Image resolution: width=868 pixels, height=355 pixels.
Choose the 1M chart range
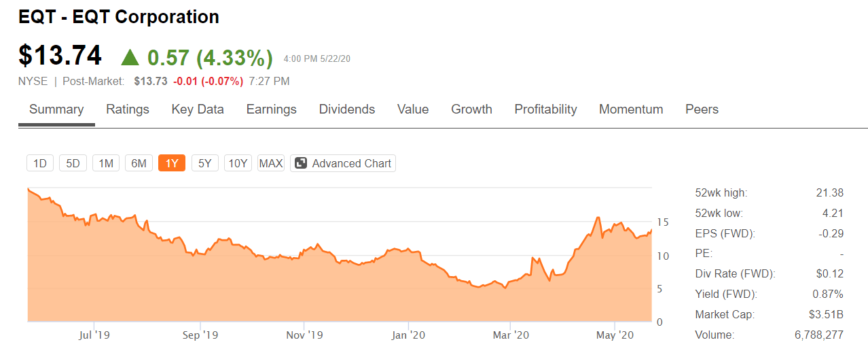[106, 163]
